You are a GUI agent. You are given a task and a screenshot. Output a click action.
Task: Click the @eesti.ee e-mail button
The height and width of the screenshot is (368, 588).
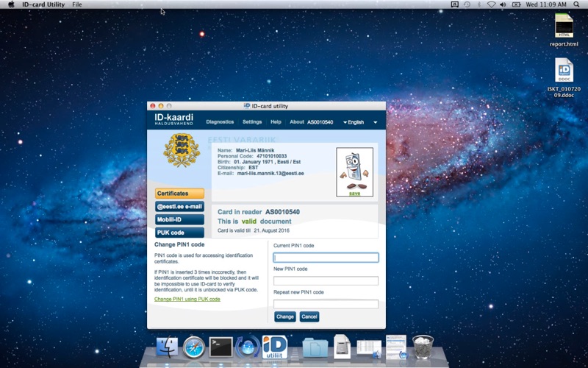point(179,207)
